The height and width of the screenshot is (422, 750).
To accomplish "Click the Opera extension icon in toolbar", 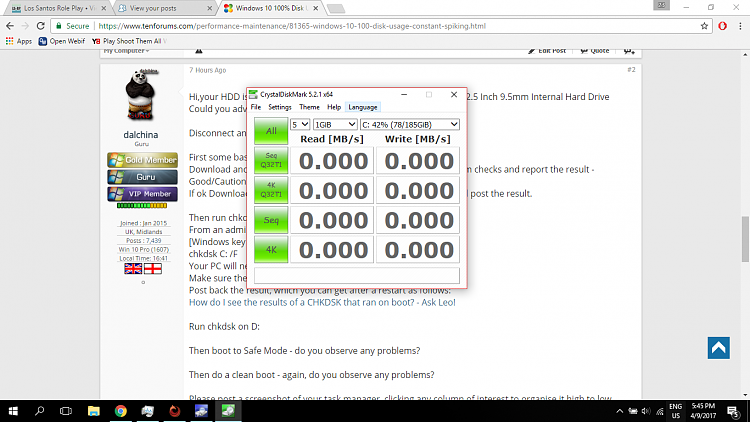I will [723, 26].
